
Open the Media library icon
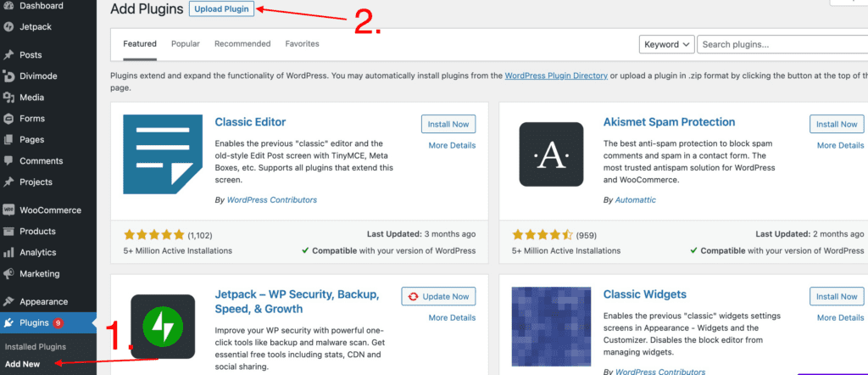8,98
